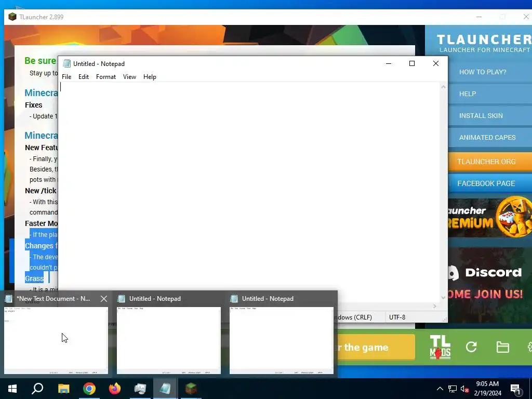Open the folder icon in TLauncher
This screenshot has width=532, height=399.
pos(502,347)
